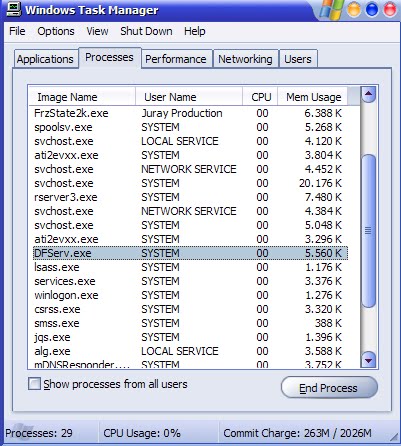Switch to the Networking tab
The width and height of the screenshot is (401, 446).
click(245, 59)
